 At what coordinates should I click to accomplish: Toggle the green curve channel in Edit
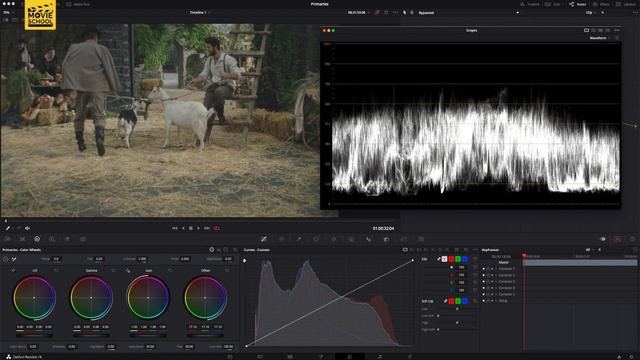(x=458, y=259)
